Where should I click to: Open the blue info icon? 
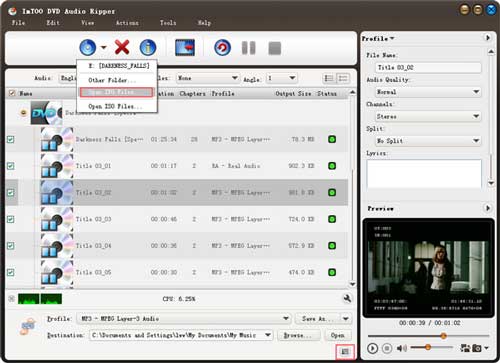(x=148, y=47)
